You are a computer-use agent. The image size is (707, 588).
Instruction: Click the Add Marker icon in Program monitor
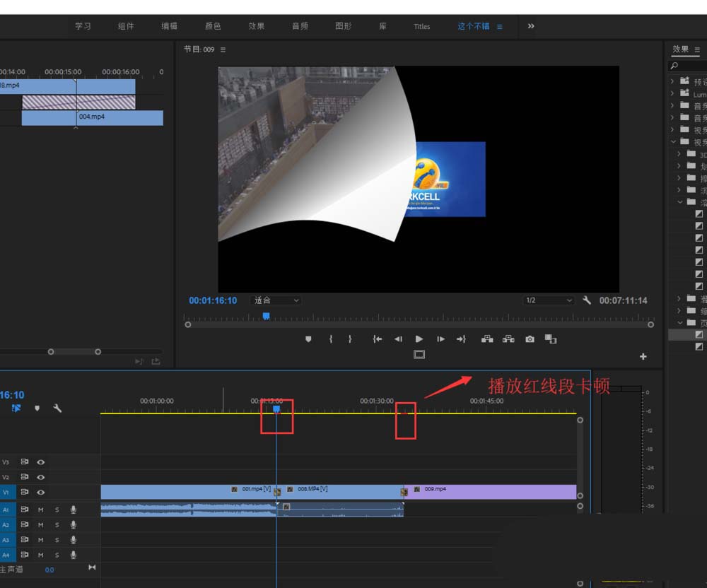point(308,339)
